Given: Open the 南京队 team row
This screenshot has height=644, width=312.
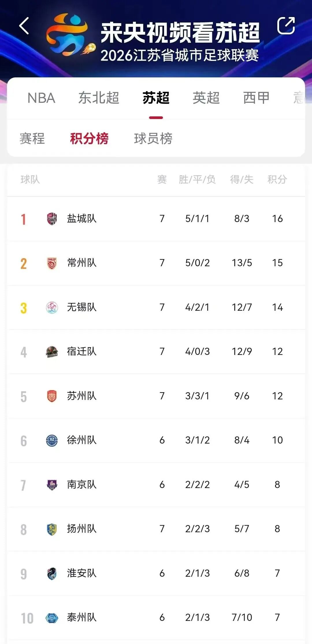Looking at the screenshot, I should [x=156, y=485].
